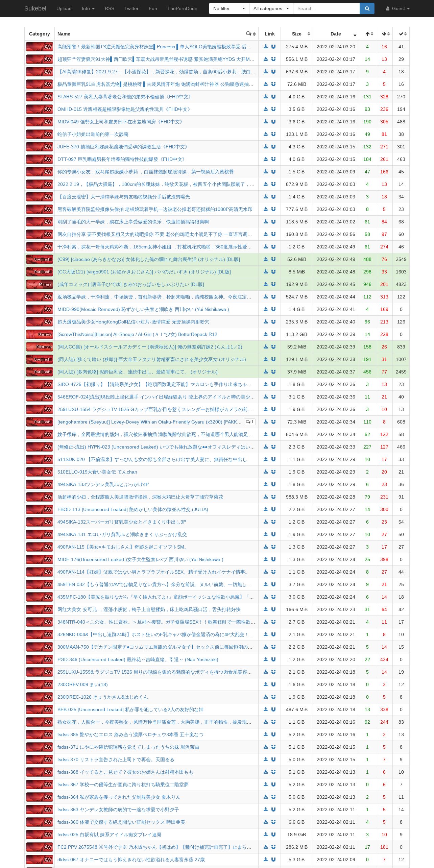434x868 pixels.
Task: Open the ScrewThisNoise BetterRepack R12 torrent title
Action: point(137,334)
